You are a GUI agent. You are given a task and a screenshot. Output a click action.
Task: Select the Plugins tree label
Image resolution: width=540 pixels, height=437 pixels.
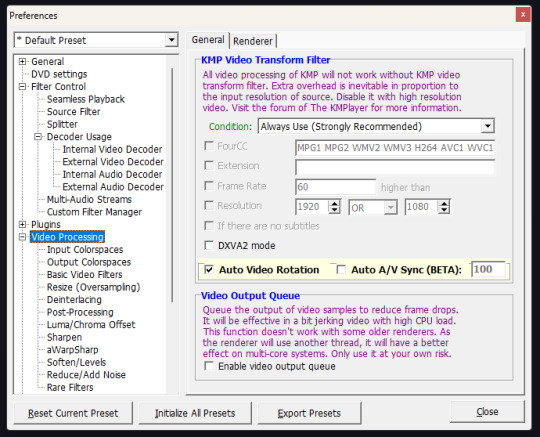(x=46, y=225)
